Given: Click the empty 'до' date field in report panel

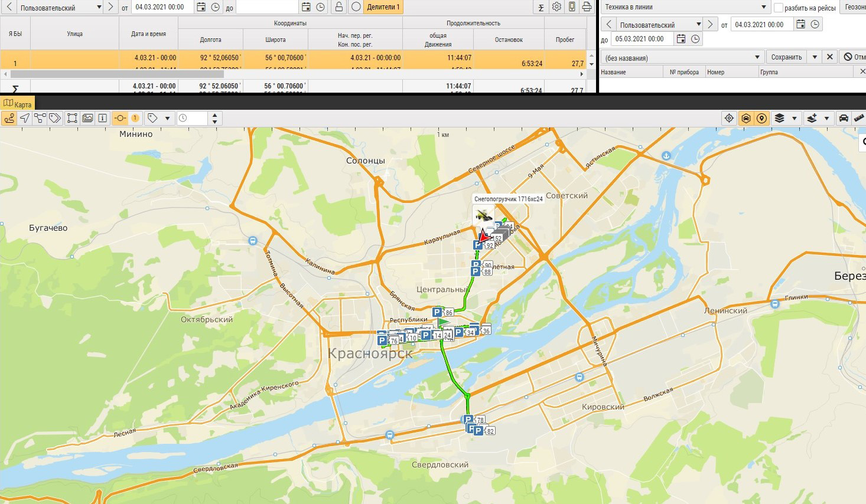Looking at the screenshot, I should tap(266, 7).
